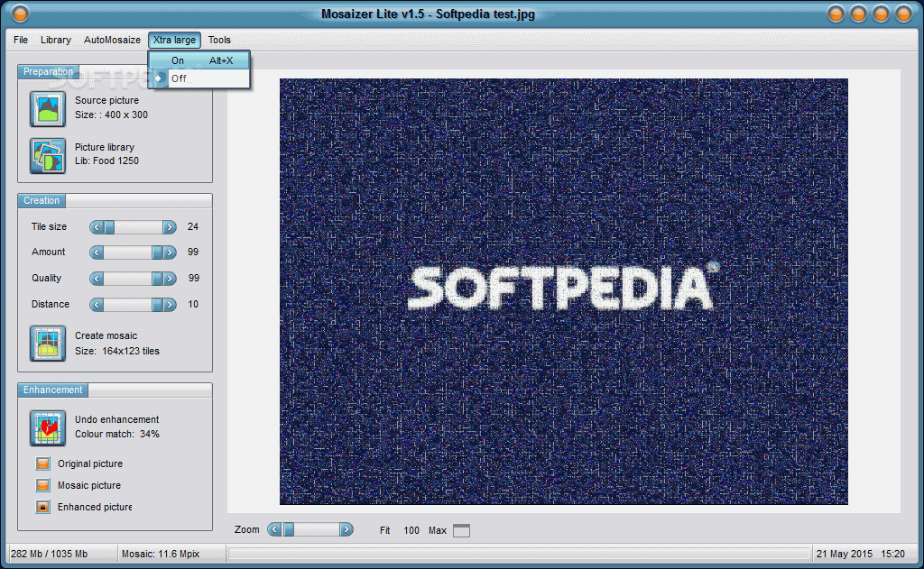Choose Off in Xtra large menu
924x569 pixels.
click(x=199, y=78)
